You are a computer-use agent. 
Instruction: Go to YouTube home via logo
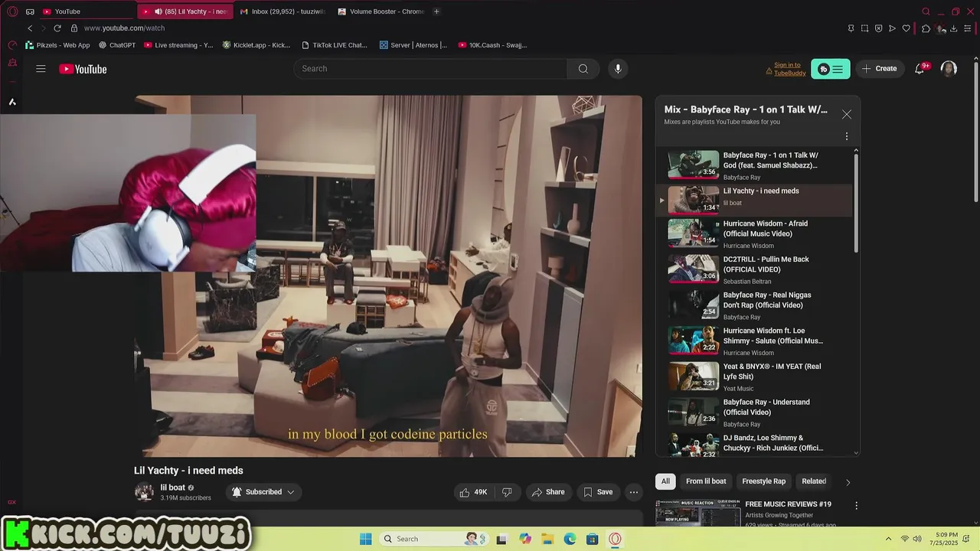[x=83, y=69]
